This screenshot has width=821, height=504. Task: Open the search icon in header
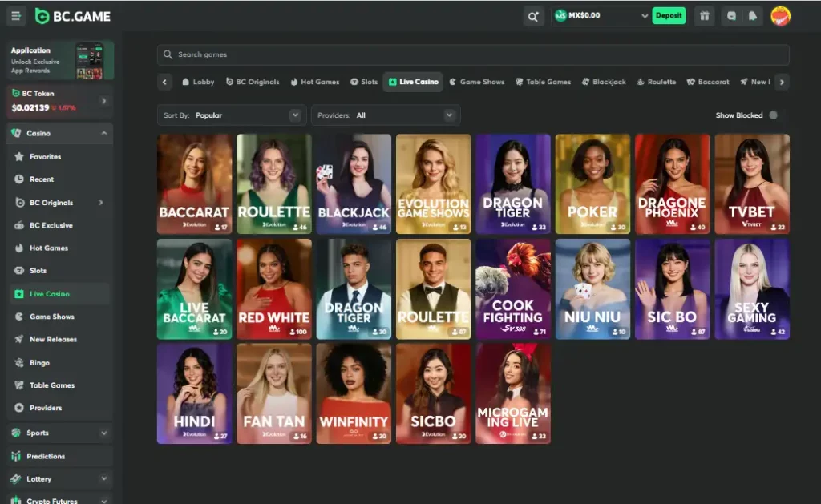tap(533, 16)
